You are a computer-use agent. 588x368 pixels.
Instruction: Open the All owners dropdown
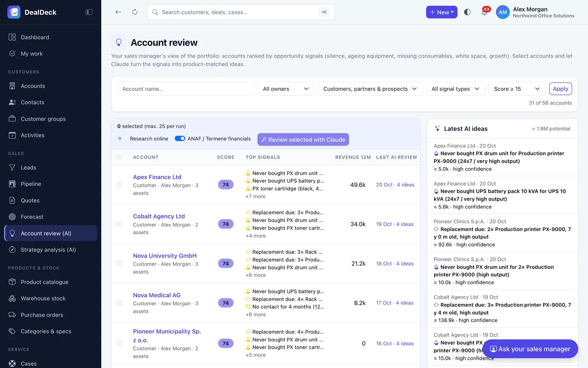(286, 89)
